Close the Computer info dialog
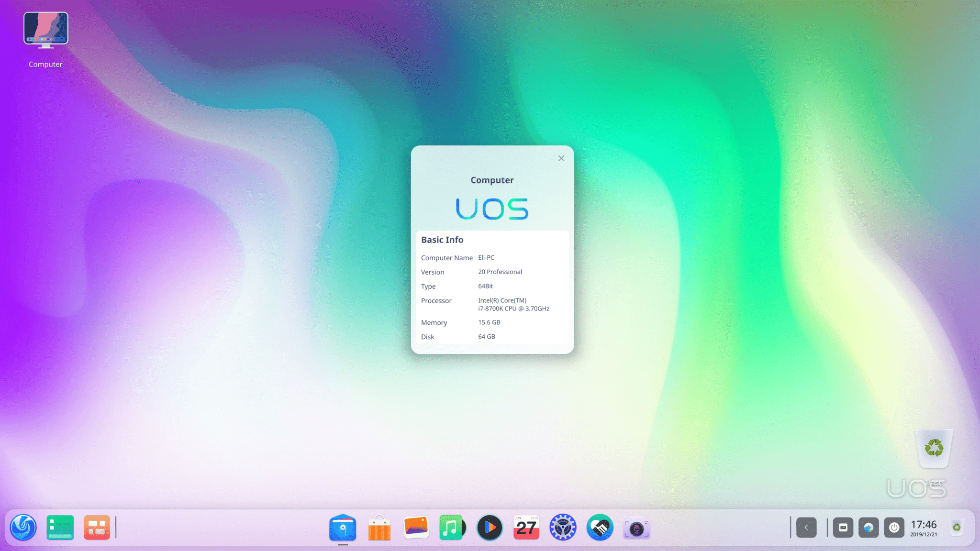Viewport: 980px width, 551px height. coord(561,158)
